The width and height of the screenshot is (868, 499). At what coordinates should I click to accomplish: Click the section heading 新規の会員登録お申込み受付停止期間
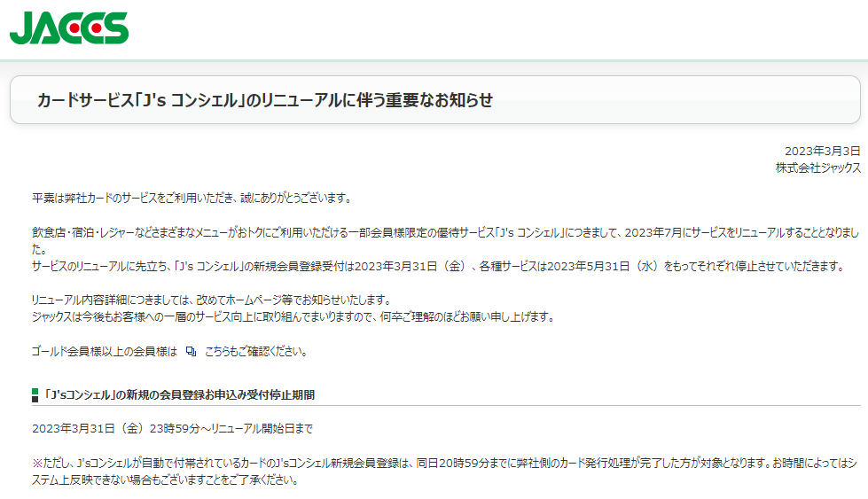coord(179,394)
